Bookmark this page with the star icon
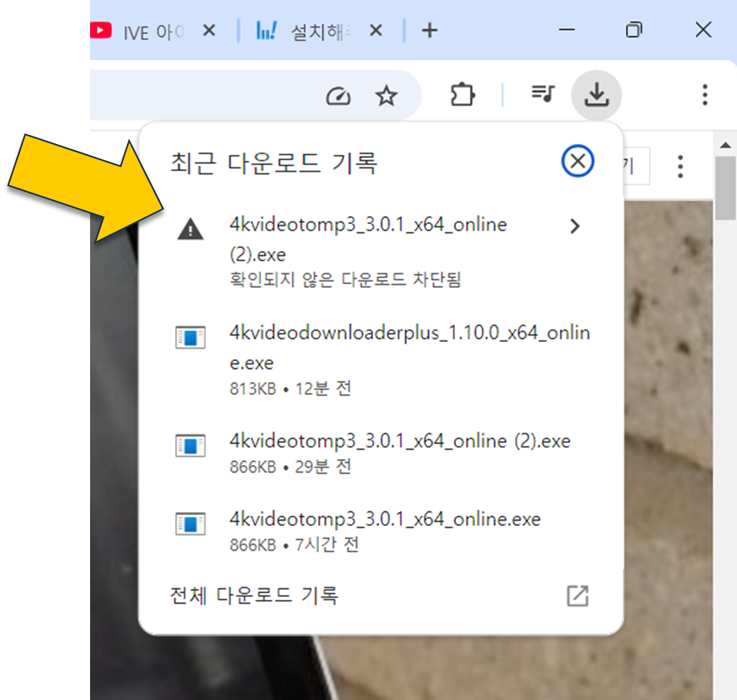The width and height of the screenshot is (737, 700). [387, 96]
